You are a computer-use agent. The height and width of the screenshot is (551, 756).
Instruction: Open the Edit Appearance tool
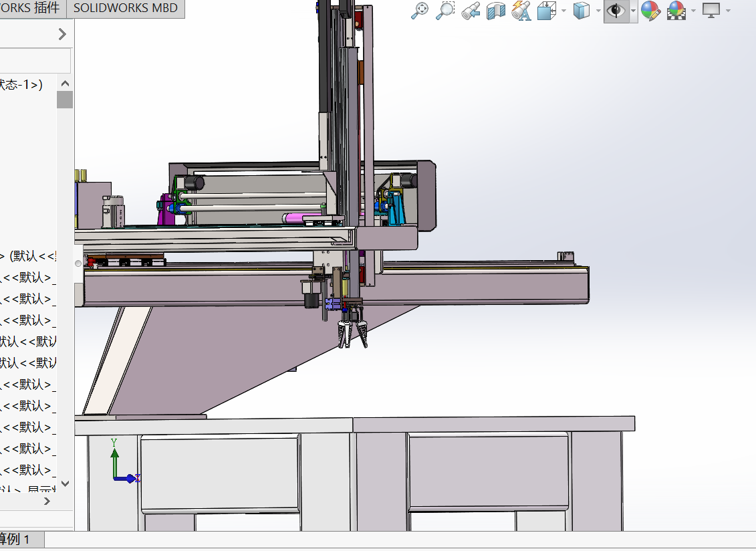(651, 11)
